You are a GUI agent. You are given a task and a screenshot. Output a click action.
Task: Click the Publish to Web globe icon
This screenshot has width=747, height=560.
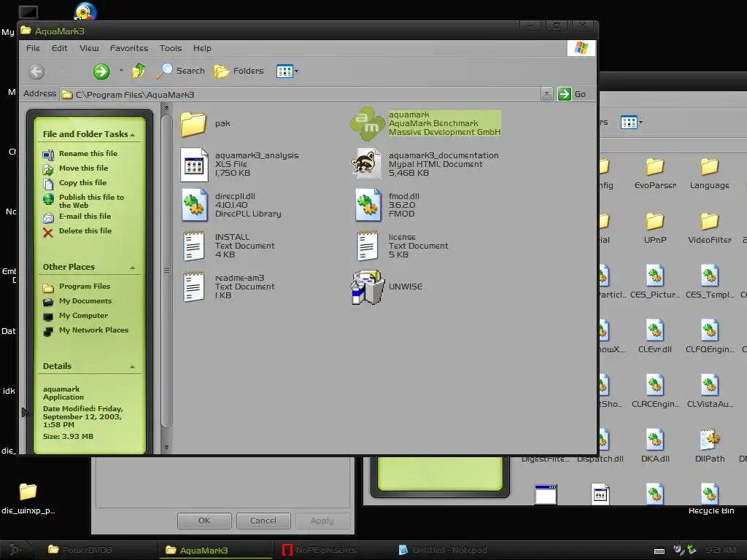click(48, 200)
